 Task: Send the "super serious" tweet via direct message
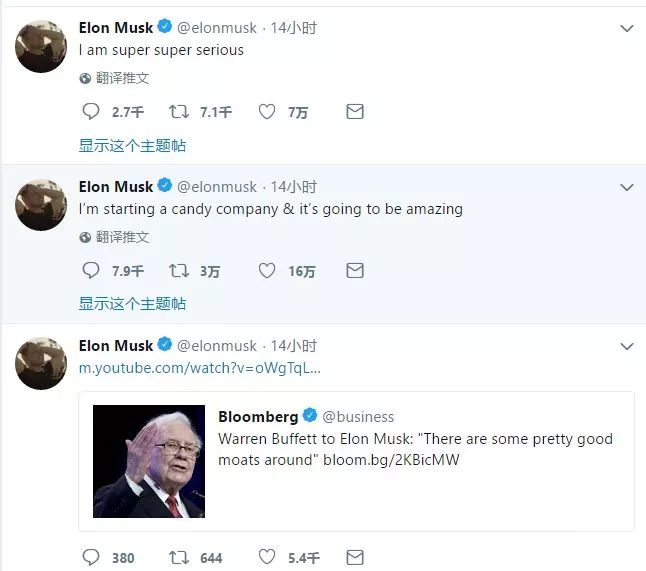coord(354,112)
